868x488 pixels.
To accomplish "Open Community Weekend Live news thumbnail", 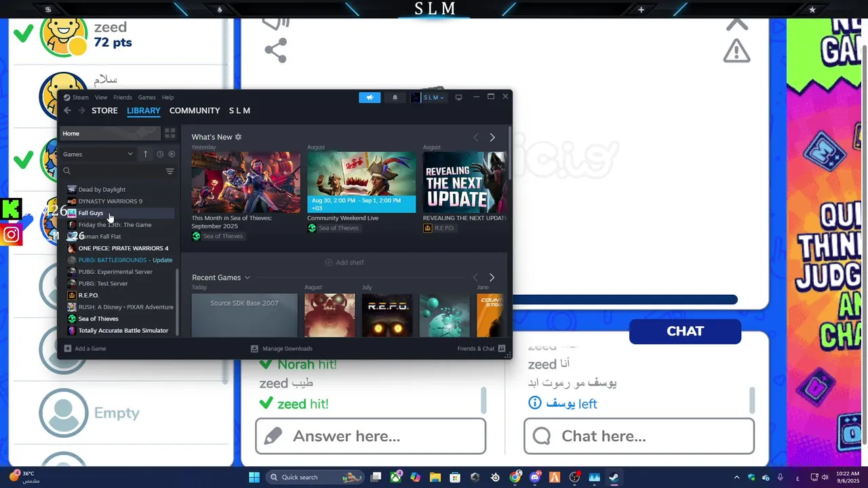I will point(361,182).
